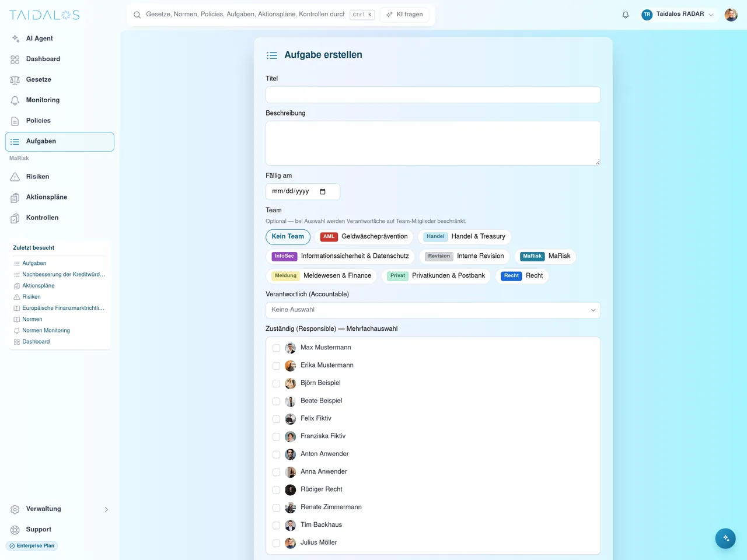Viewport: 747px width, 560px height.
Task: Expand the Taidalos RADAR tenant switcher
Action: [x=678, y=15]
